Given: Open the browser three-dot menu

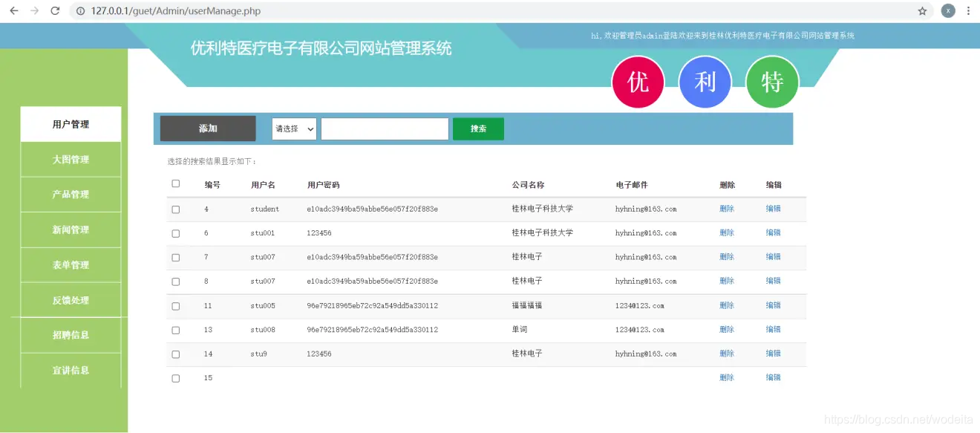Looking at the screenshot, I should (968, 11).
